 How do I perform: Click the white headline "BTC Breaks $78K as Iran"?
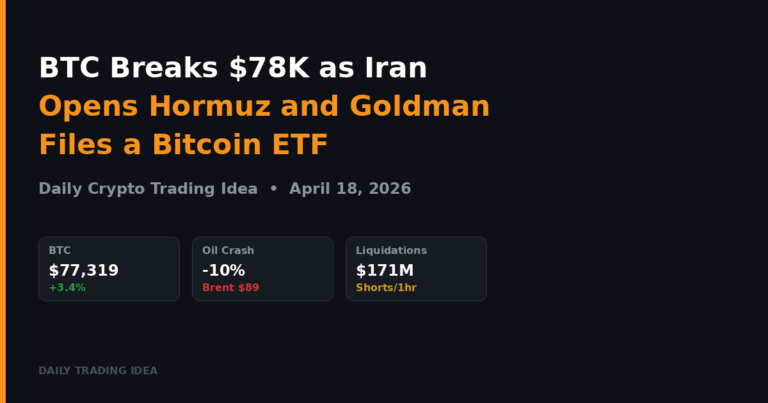pyautogui.click(x=233, y=68)
